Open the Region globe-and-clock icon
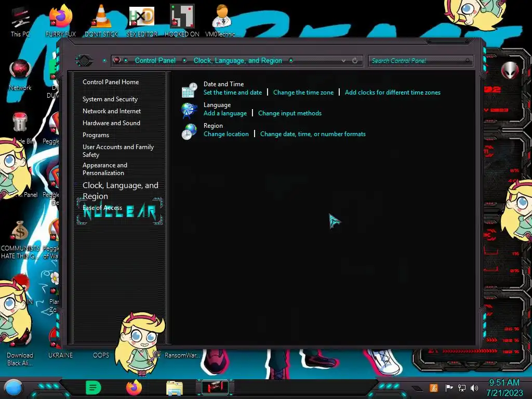The image size is (532, 399). coord(189,131)
